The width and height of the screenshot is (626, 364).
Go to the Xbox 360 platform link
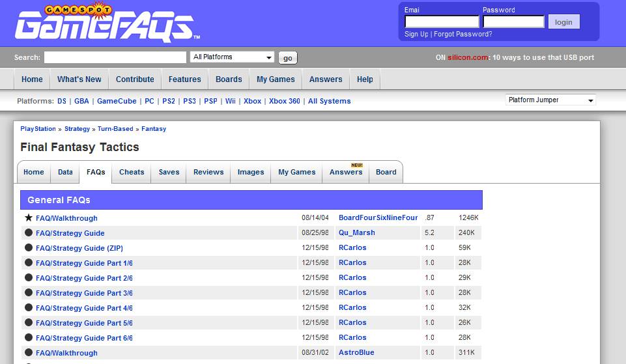284,101
